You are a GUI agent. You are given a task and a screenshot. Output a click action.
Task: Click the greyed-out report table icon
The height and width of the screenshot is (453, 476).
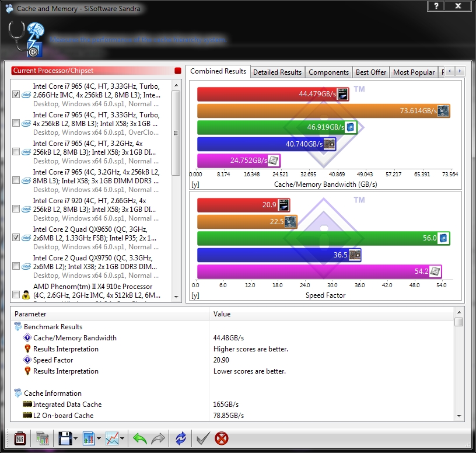(x=43, y=438)
